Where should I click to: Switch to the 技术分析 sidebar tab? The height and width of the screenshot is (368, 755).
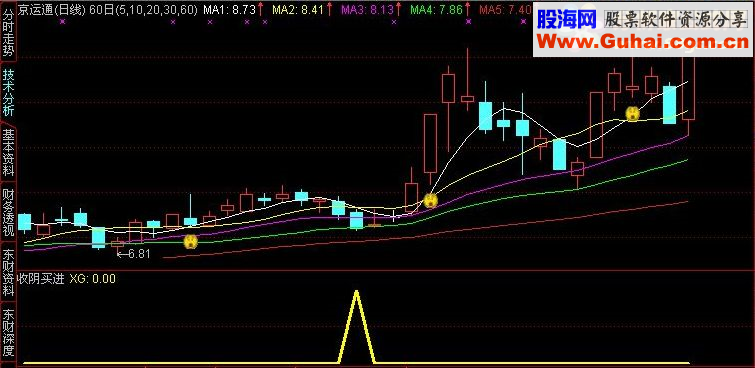[8, 92]
